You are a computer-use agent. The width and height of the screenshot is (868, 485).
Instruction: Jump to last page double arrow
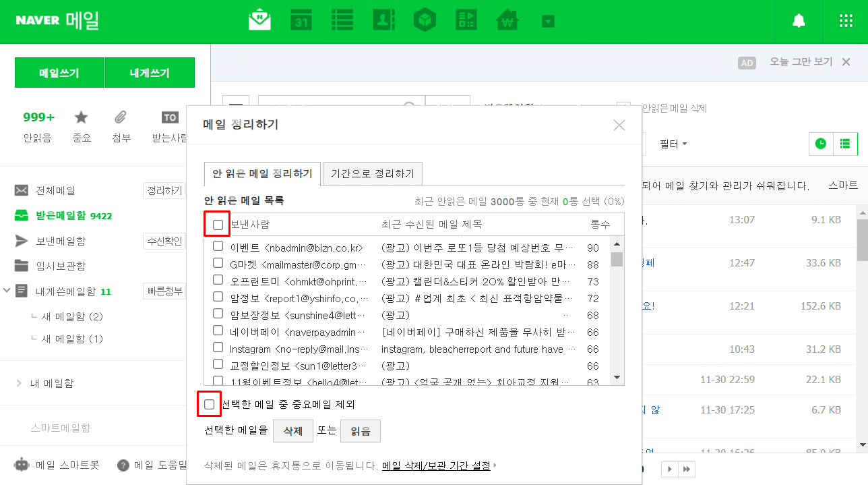686,469
